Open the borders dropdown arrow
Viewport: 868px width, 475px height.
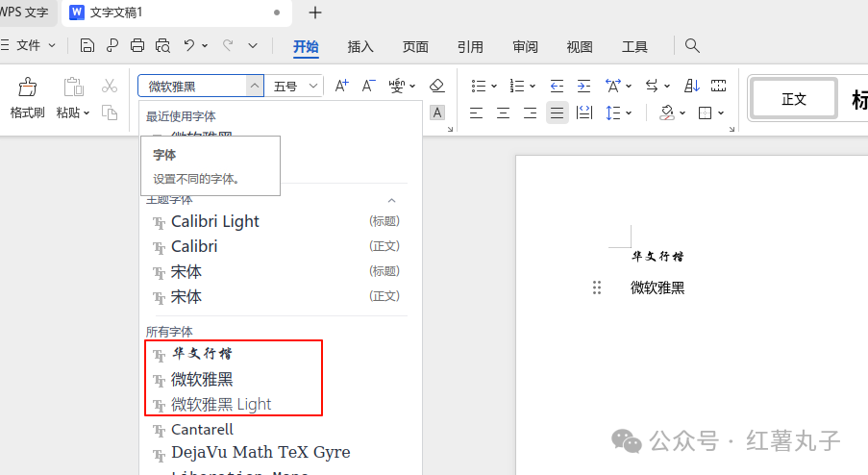coord(721,112)
